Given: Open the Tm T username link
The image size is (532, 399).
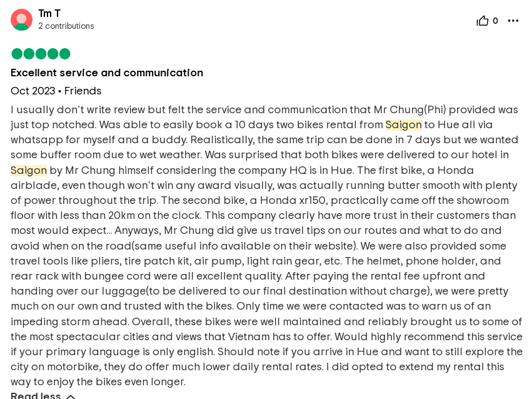Looking at the screenshot, I should [49, 13].
